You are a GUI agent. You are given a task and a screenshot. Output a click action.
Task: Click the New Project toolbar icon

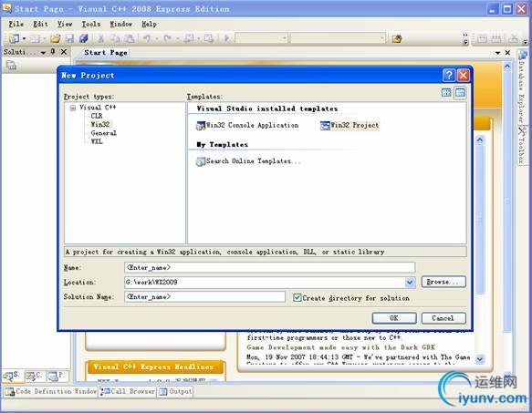(15, 38)
